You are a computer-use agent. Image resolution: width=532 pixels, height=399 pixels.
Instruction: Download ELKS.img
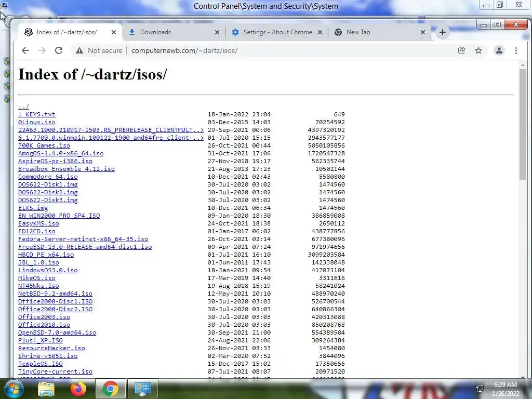[33, 208]
